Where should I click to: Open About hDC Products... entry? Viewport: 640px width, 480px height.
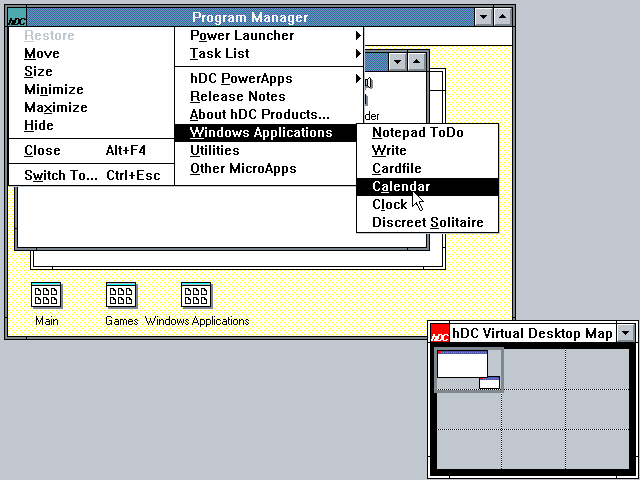click(x=269, y=114)
